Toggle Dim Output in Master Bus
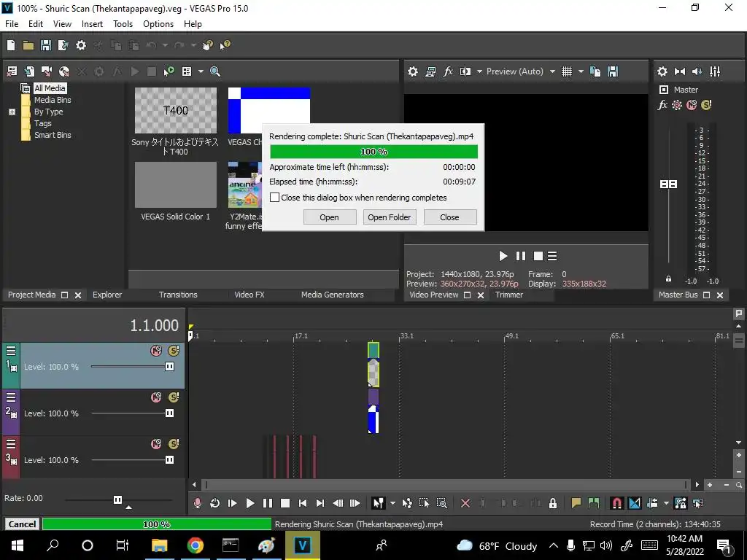 [x=697, y=71]
